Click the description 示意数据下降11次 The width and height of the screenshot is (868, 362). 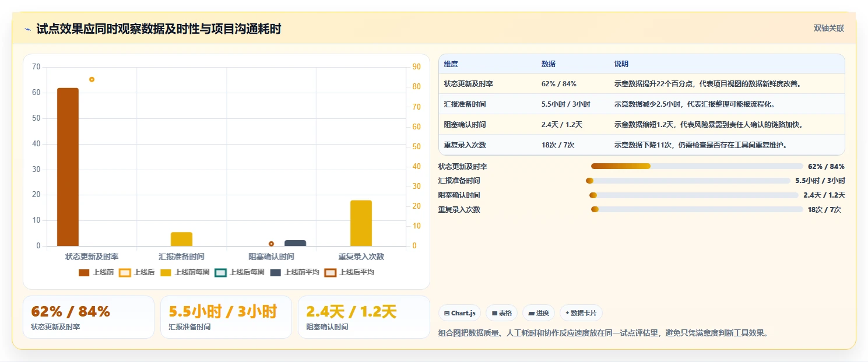point(701,145)
